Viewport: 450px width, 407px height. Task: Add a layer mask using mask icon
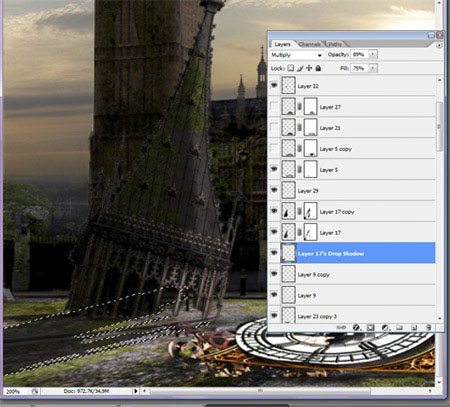coord(370,328)
